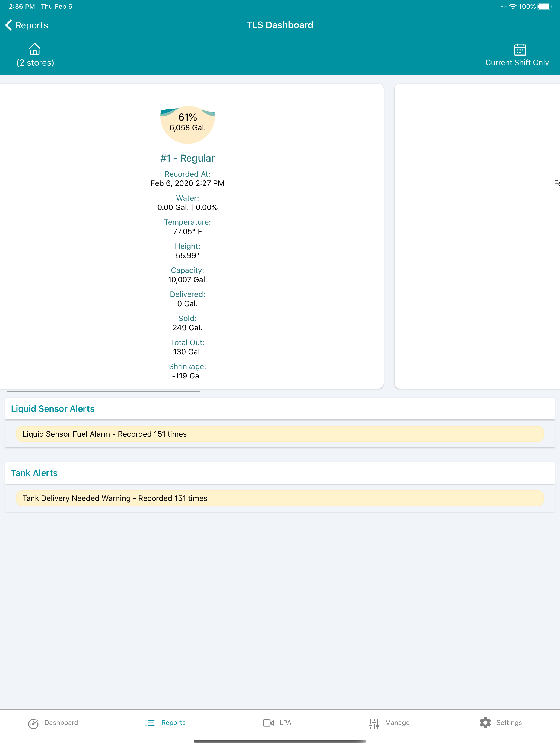560x747 pixels.
Task: Tap the TLS Dashboard title
Action: coord(280,25)
